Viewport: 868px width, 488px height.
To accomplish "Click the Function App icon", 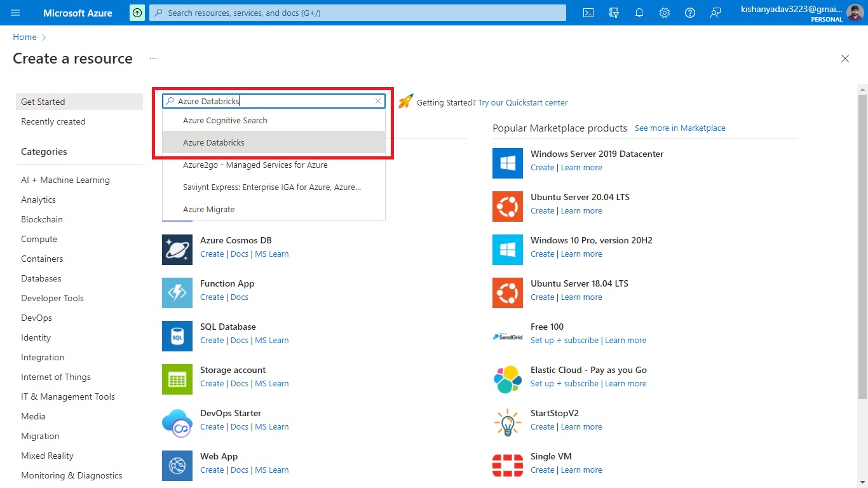I will pyautogui.click(x=177, y=292).
